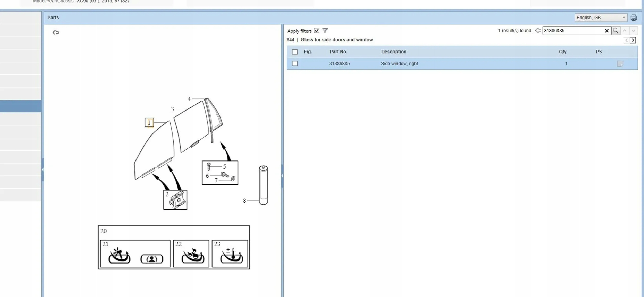Image resolution: width=644 pixels, height=297 pixels.
Task: Tick the select-all checkbox in table header
Action: pyautogui.click(x=295, y=52)
